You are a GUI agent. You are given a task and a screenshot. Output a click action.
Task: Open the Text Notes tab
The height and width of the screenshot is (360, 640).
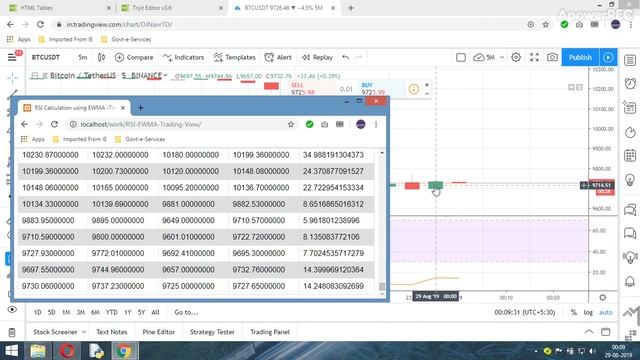[111, 332]
